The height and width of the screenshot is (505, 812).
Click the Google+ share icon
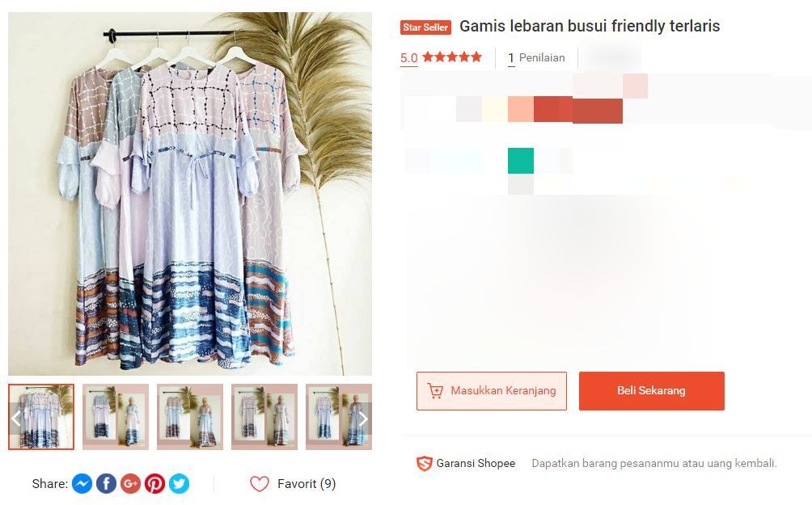130,483
